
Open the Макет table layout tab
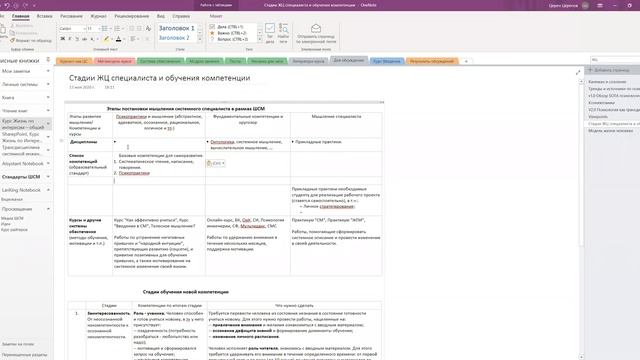point(216,16)
